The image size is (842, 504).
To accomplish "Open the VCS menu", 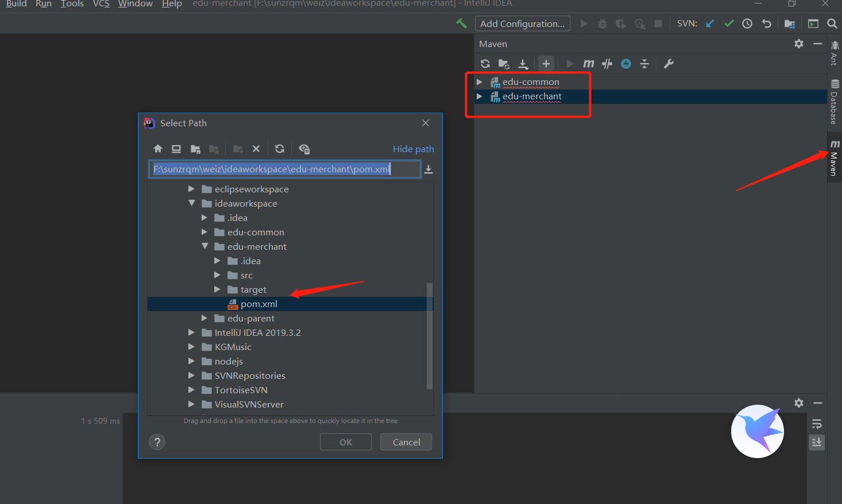I will click(x=101, y=3).
